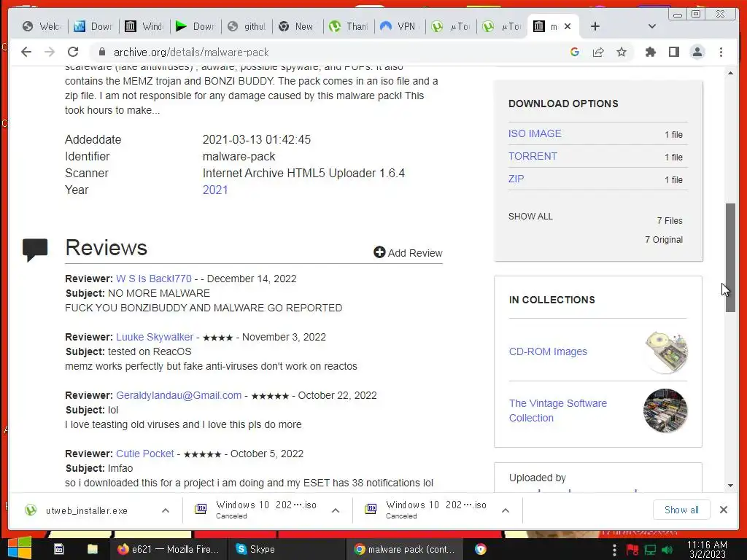Open the utweb_installer.exe download
Screen dimensions: 747x560
(86, 510)
